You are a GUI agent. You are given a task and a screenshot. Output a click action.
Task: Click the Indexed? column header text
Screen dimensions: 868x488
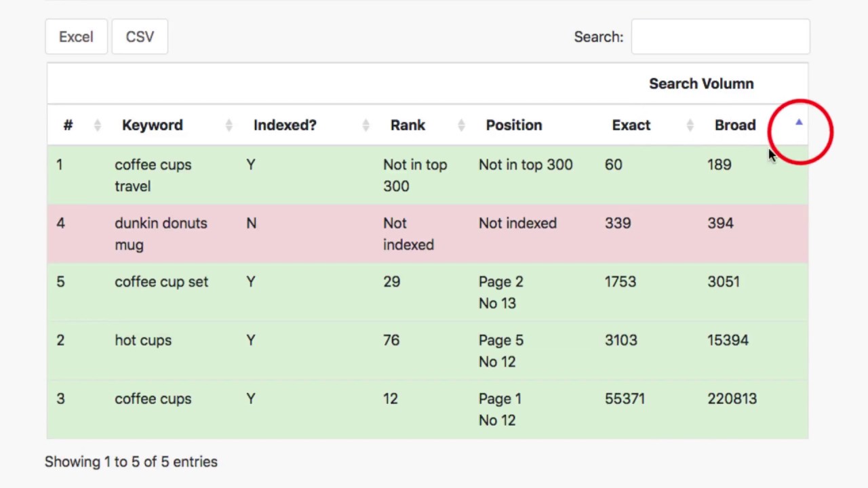coord(285,125)
